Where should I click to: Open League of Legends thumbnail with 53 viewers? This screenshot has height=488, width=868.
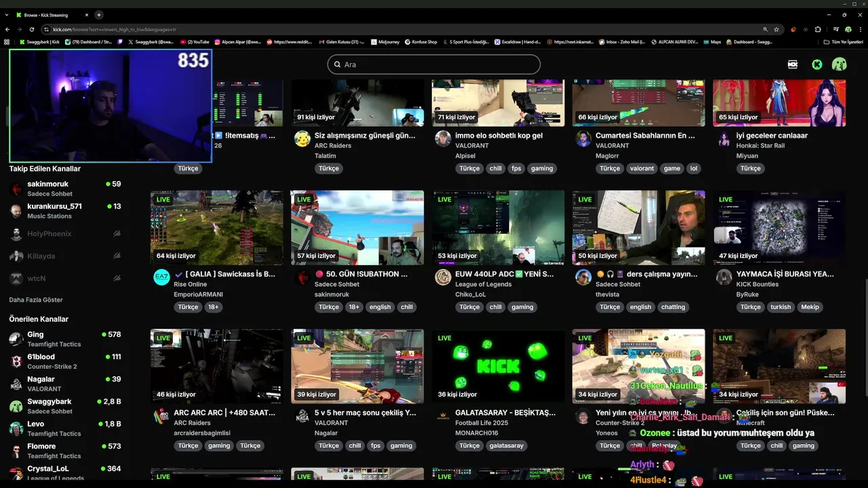tap(498, 227)
